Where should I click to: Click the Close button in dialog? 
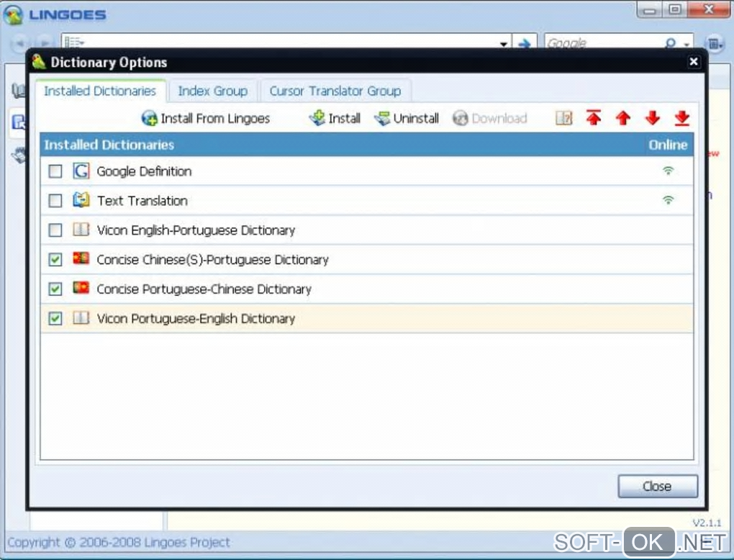click(658, 486)
